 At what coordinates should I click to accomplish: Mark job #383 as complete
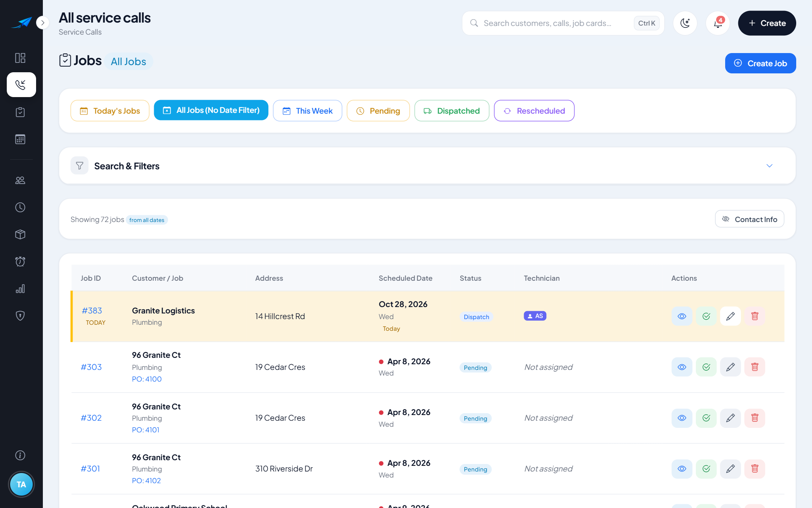tap(706, 316)
